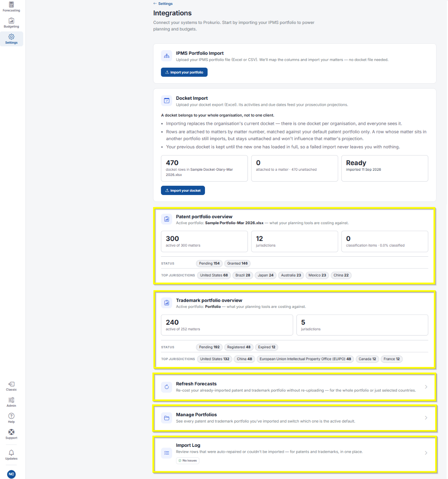Click the Refresh Forecasts circular arrow icon
Screen dimensions: 448x479
(167, 387)
